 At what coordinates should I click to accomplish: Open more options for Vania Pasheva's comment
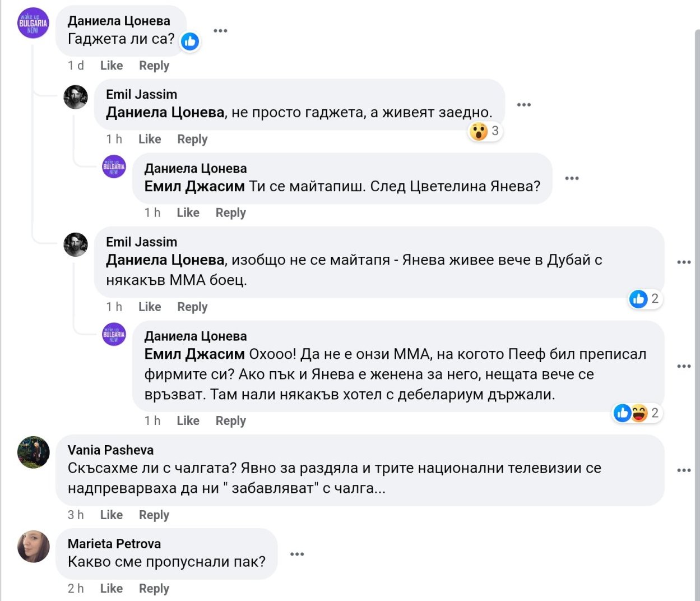(684, 470)
